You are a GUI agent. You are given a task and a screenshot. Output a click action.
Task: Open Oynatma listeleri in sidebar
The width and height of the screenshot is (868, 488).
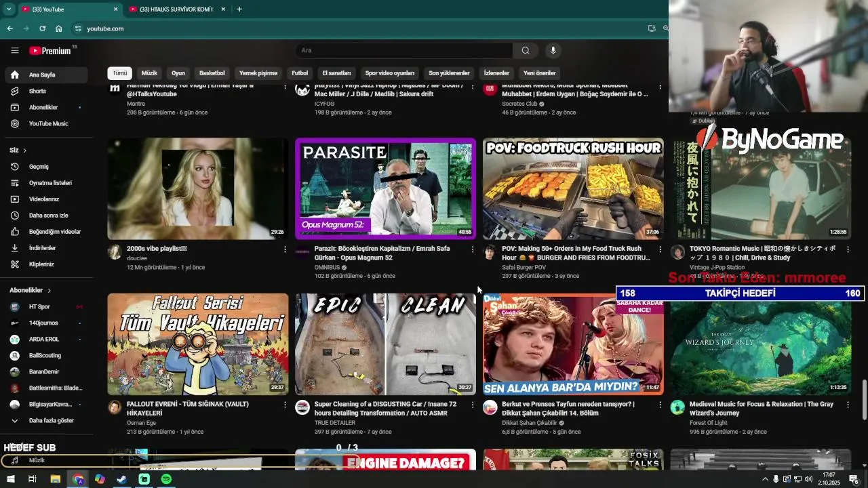coord(47,183)
